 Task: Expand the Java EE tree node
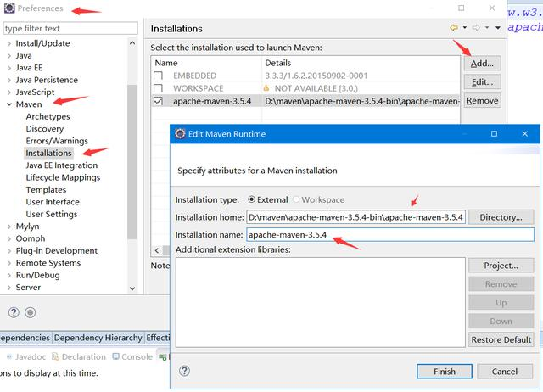[x=9, y=68]
